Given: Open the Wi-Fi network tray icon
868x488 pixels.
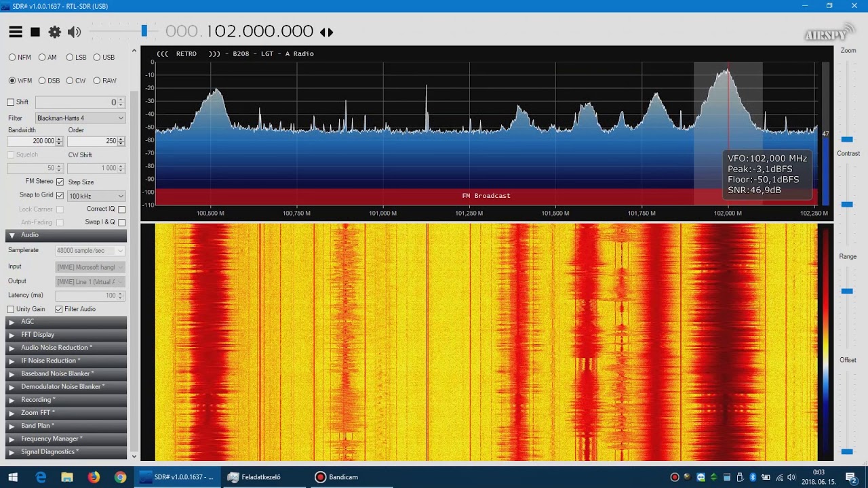Looking at the screenshot, I should pyautogui.click(x=778, y=477).
